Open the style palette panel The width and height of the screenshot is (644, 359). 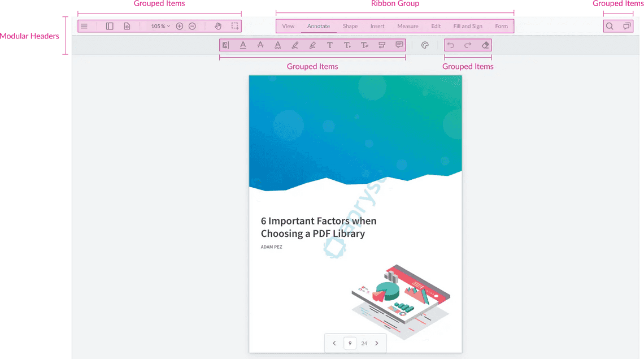tap(425, 45)
